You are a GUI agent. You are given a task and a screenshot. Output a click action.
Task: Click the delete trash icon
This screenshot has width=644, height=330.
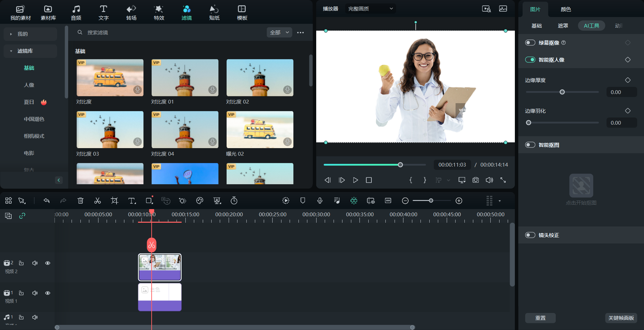point(80,201)
